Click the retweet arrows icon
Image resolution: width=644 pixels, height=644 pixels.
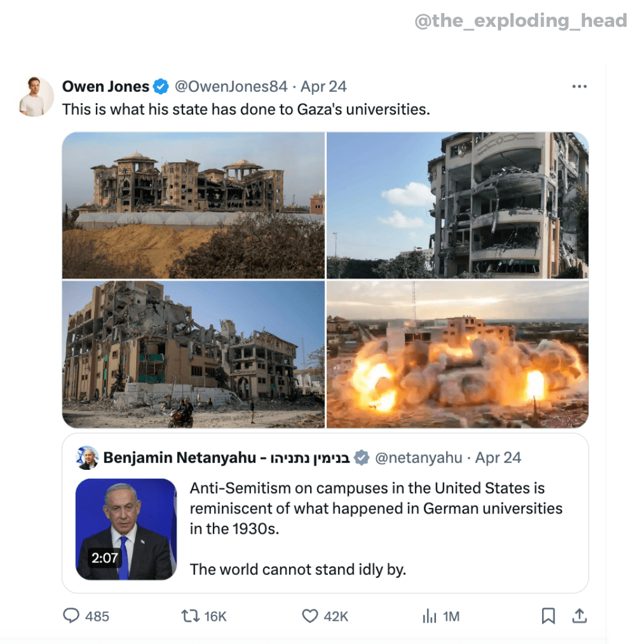[x=190, y=616]
